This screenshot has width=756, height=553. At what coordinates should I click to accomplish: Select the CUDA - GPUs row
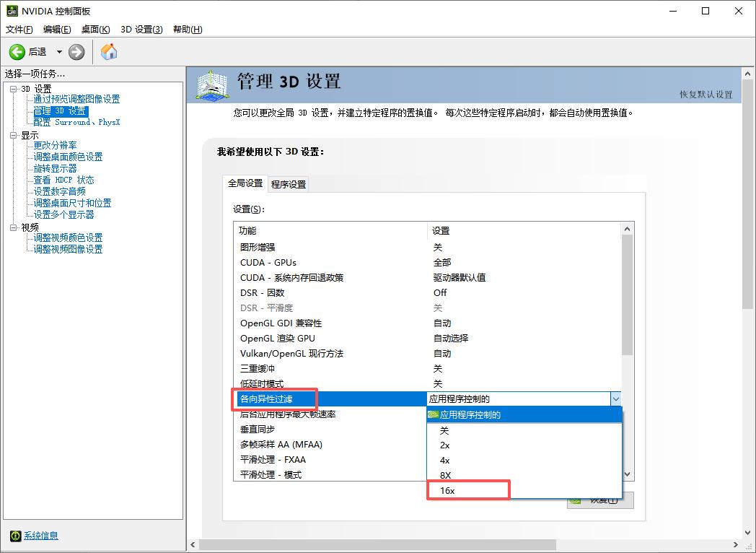click(x=427, y=263)
